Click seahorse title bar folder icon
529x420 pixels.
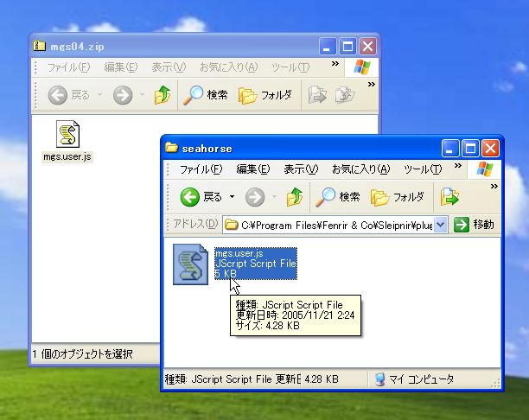[x=171, y=148]
